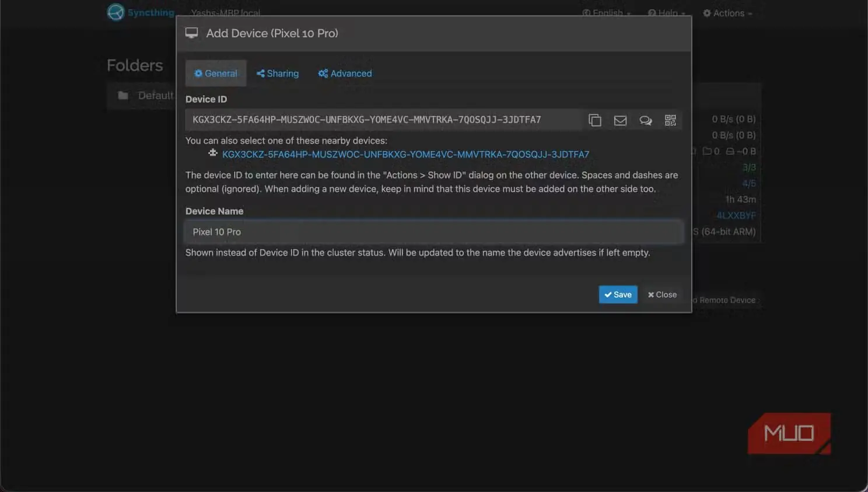868x492 pixels.
Task: Click the Syncthing logo in the header
Action: click(x=141, y=12)
